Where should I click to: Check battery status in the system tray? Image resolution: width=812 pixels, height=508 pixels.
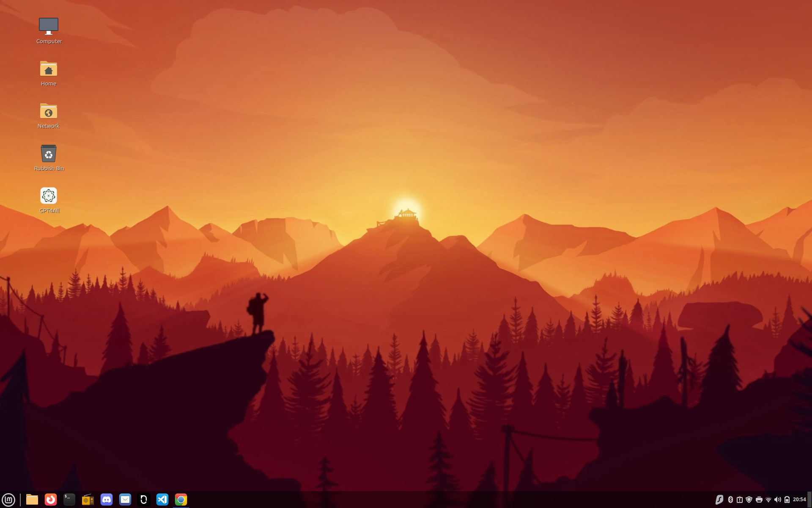click(x=787, y=500)
